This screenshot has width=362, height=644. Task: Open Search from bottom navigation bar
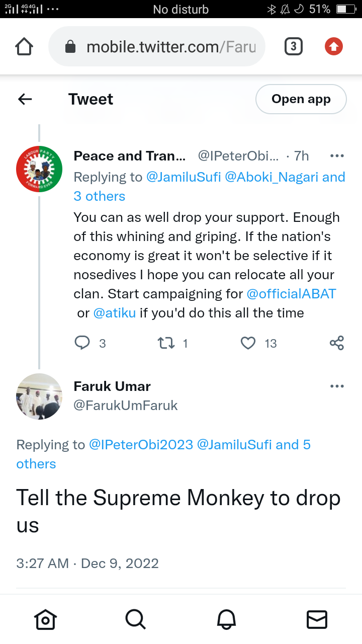click(x=136, y=619)
